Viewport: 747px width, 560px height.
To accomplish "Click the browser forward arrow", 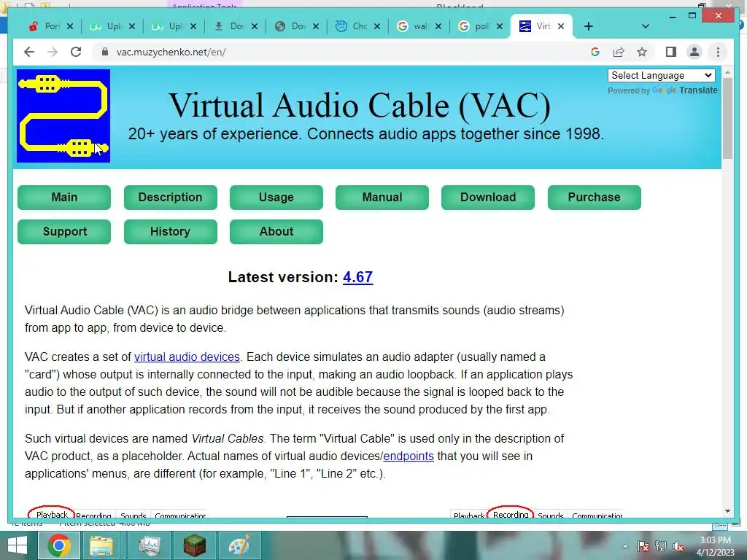I will coord(53,52).
